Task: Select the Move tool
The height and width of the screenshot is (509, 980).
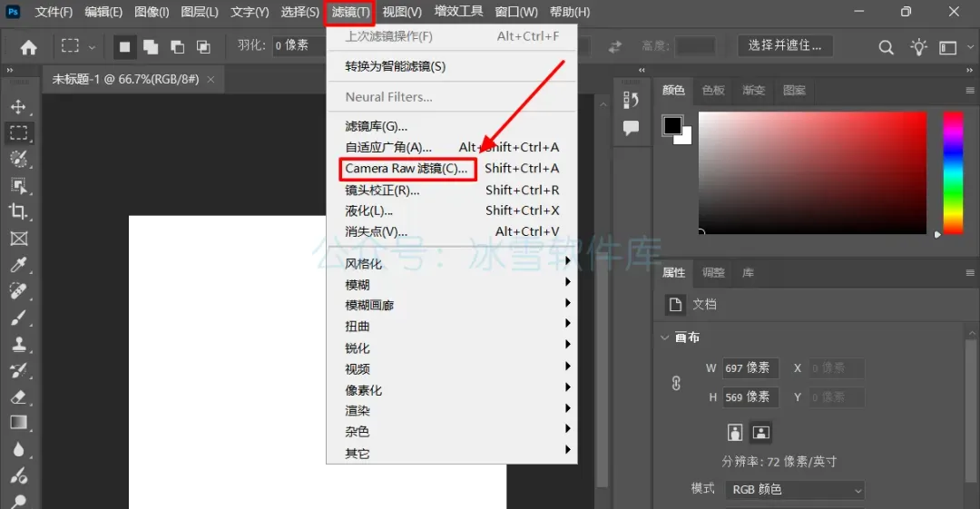Action: coord(18,107)
